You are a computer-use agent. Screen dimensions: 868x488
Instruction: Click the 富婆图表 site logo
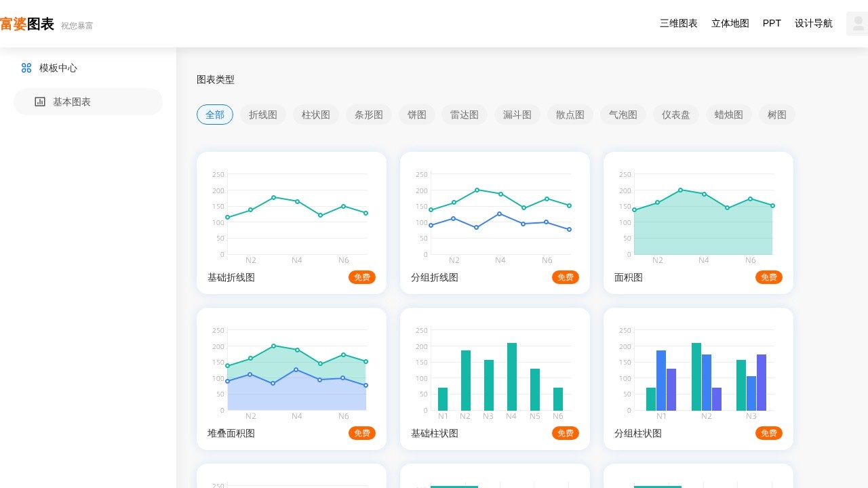27,24
